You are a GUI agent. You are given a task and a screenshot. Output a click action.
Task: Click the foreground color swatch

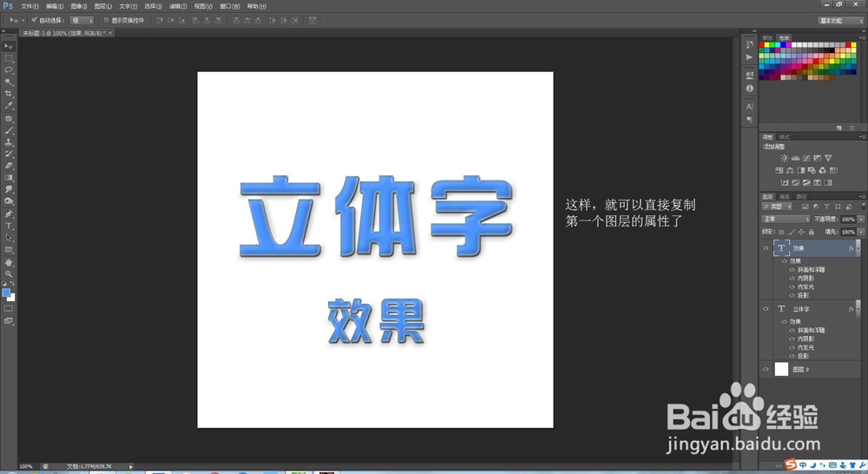pos(6,293)
